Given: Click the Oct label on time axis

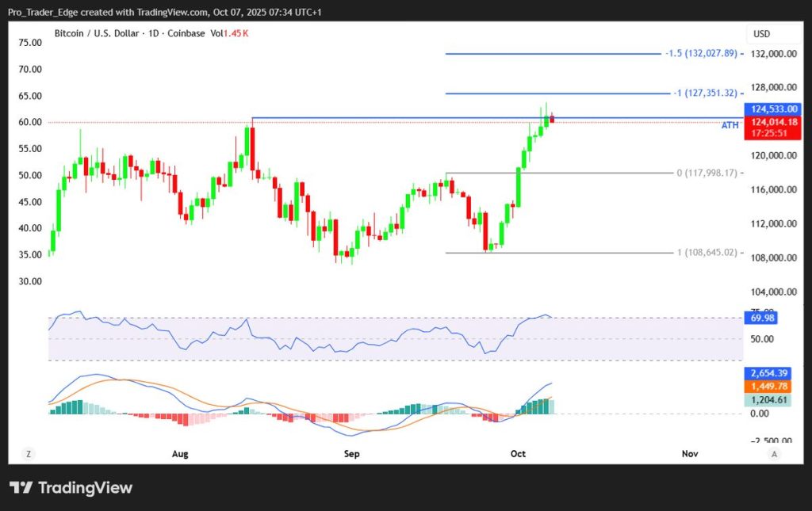Looking at the screenshot, I should coord(518,454).
